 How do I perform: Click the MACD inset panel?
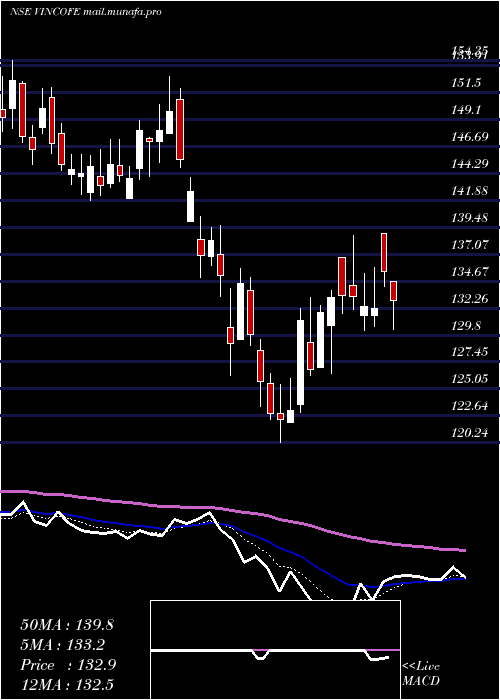[275, 650]
